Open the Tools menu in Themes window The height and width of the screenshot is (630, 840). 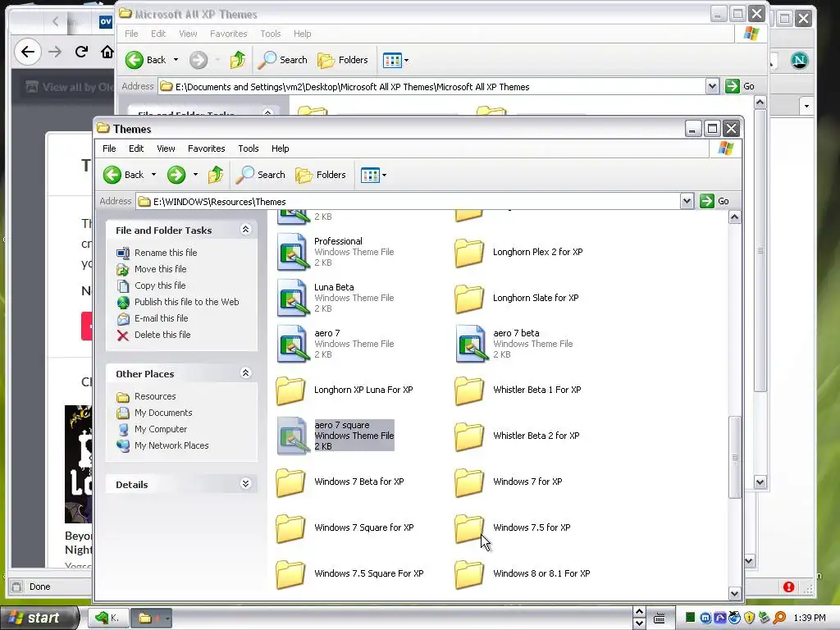[x=249, y=148]
